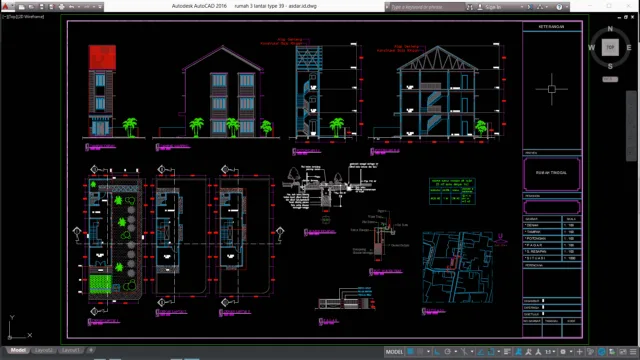Viewport: 640px width, 360px height.
Task: Click the MODEL space button in status bar
Action: [394, 352]
